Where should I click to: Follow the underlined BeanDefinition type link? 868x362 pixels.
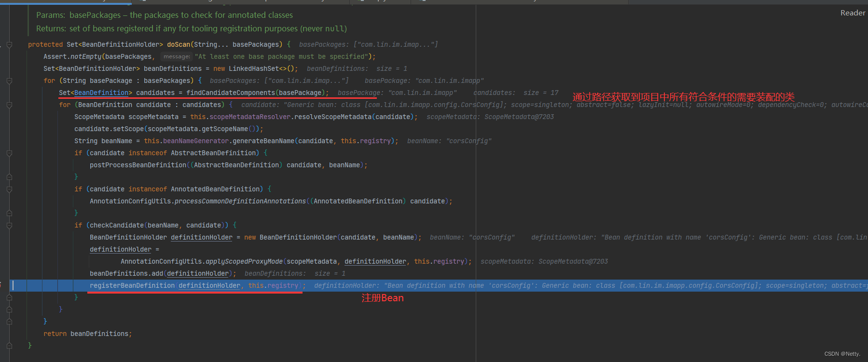(x=101, y=93)
